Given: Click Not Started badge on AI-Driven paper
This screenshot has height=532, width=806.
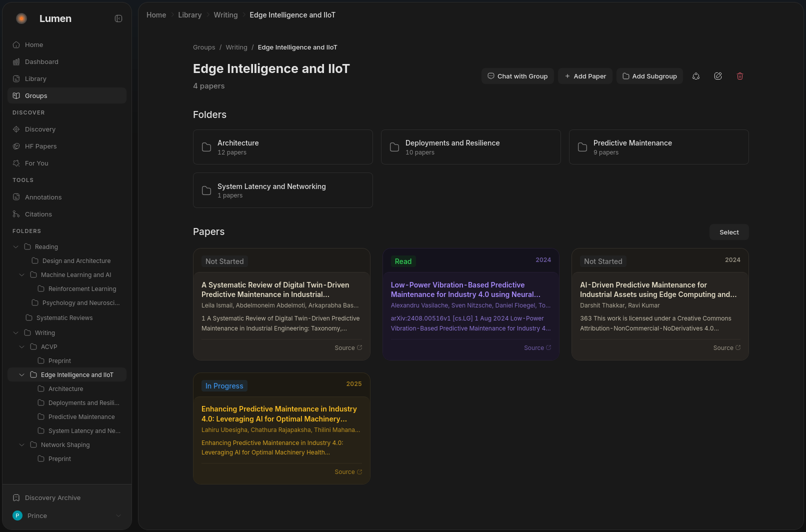Looking at the screenshot, I should click(603, 261).
